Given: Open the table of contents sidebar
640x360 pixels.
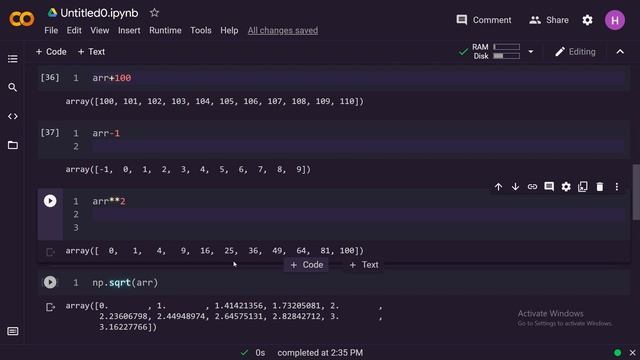Looking at the screenshot, I should (13, 59).
